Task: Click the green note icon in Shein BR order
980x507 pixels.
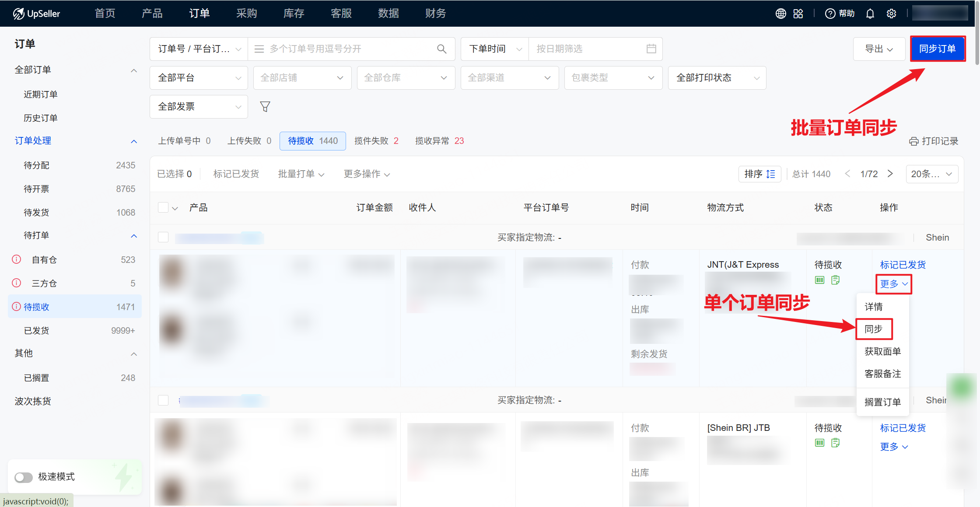Action: (836, 443)
